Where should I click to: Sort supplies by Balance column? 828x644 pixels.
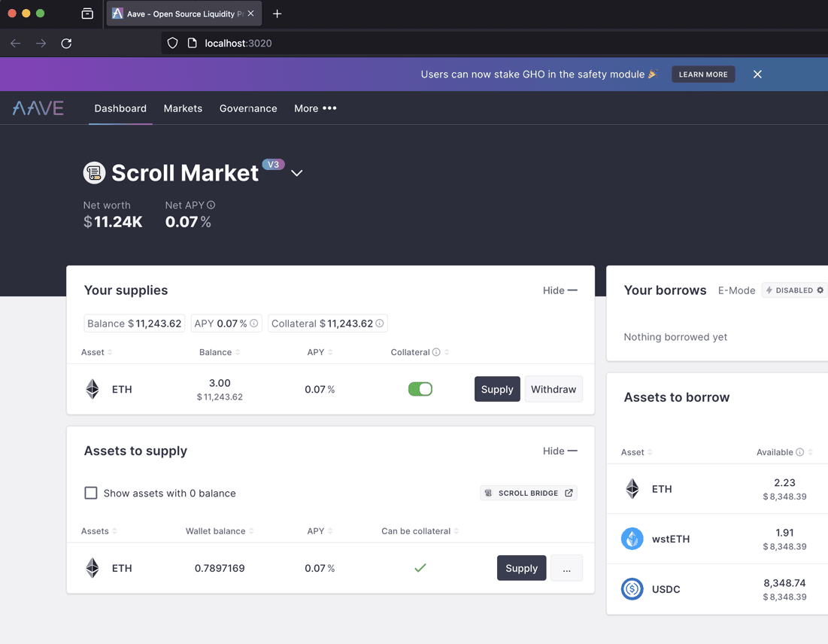pos(220,352)
